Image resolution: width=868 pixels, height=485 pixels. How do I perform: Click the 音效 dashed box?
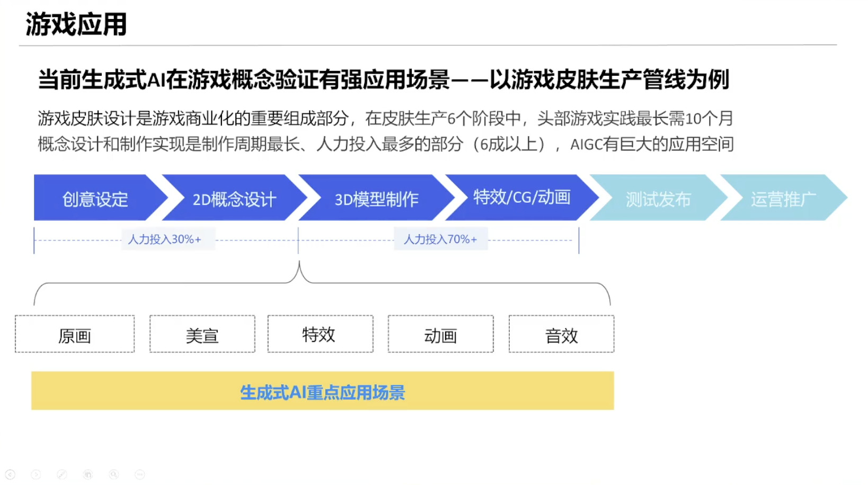(x=561, y=335)
